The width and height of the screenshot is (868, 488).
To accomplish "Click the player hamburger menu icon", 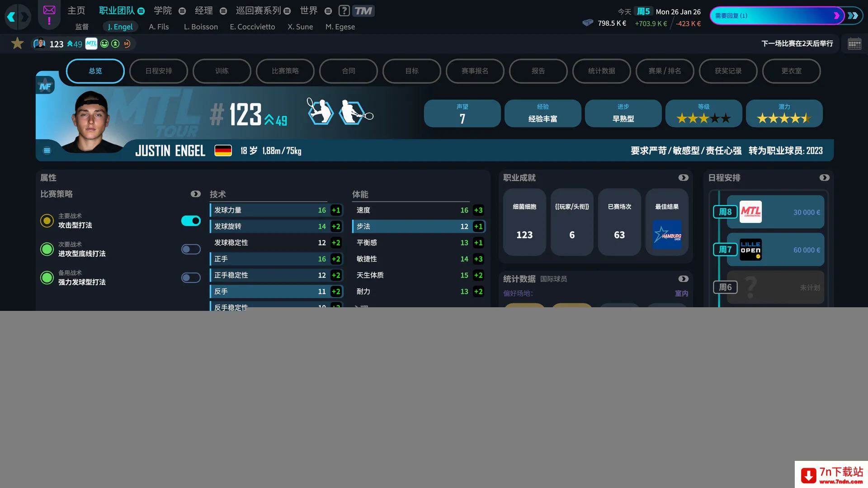I will tap(47, 150).
